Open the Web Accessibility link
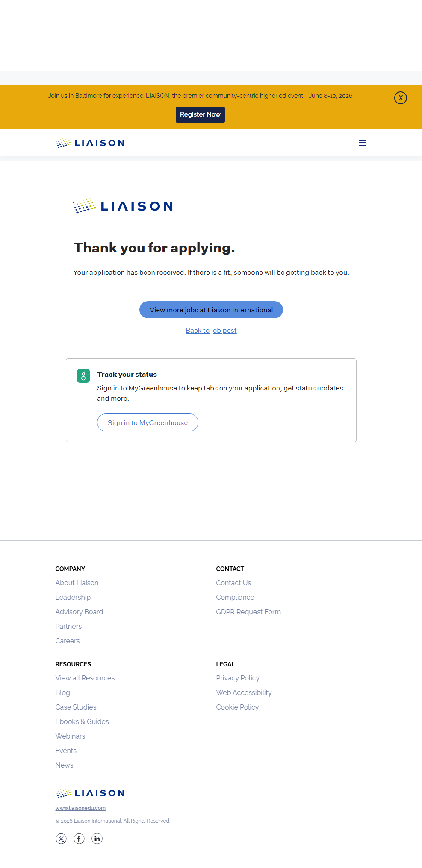 click(x=244, y=692)
